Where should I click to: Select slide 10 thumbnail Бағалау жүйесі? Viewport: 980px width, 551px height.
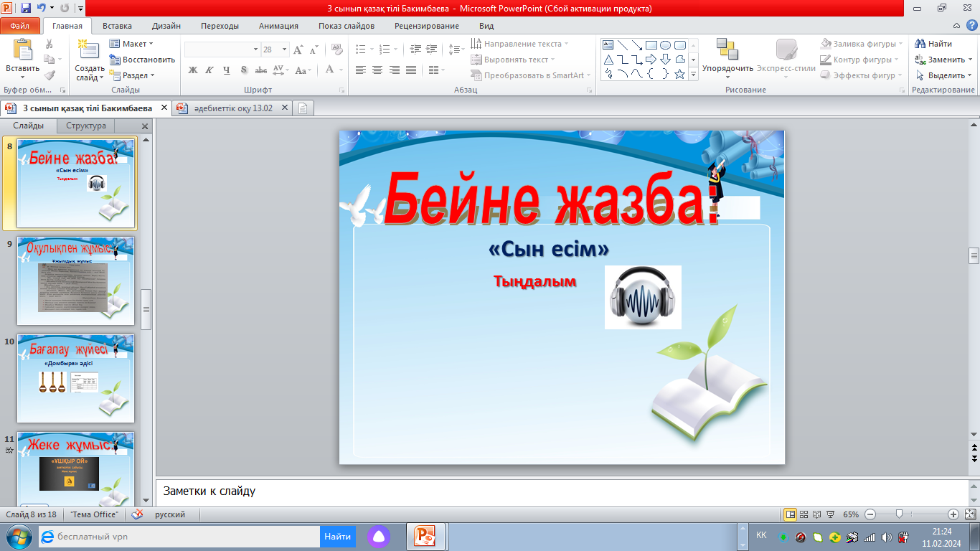pyautogui.click(x=75, y=378)
